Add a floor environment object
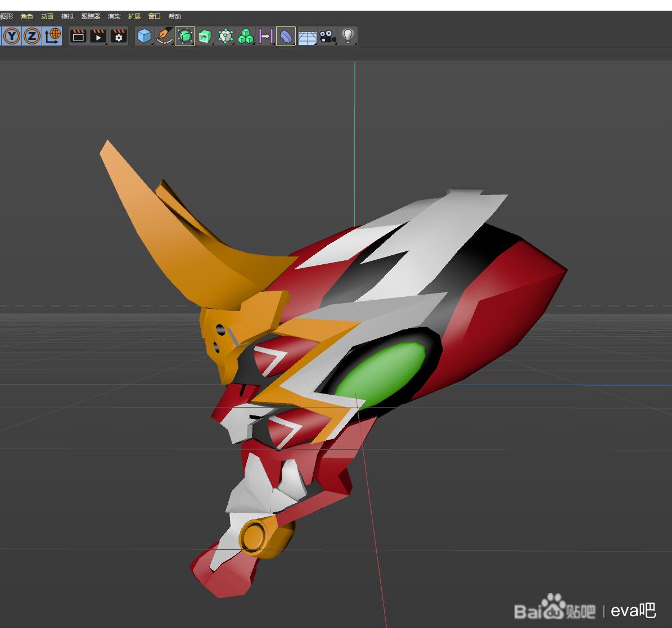The width and height of the screenshot is (672, 628). coord(307,37)
